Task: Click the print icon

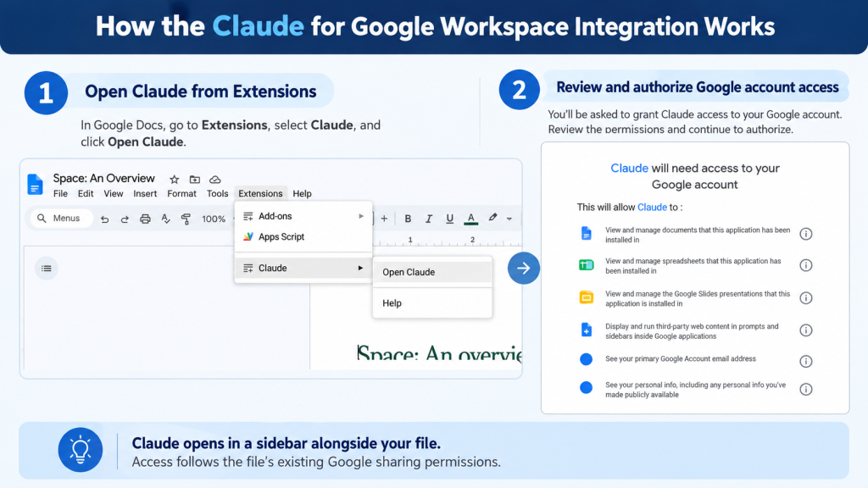Action: click(x=145, y=219)
